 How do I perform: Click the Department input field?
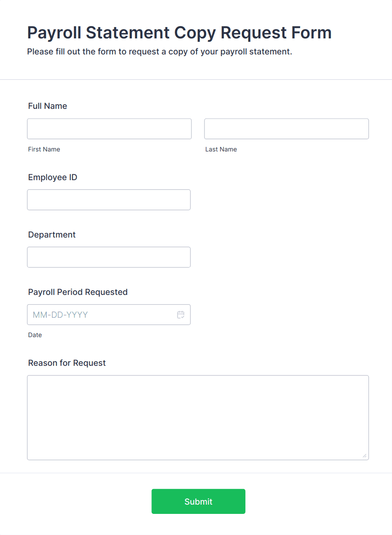109,257
